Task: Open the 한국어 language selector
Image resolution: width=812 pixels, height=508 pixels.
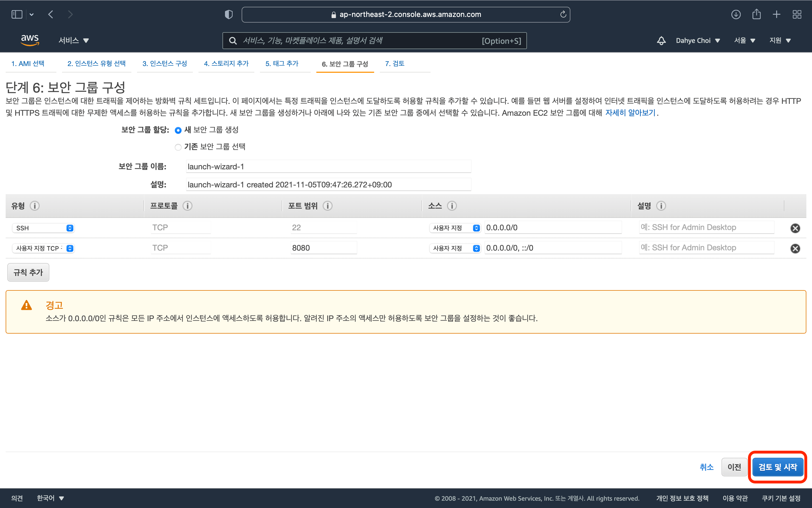Action: tap(50, 498)
